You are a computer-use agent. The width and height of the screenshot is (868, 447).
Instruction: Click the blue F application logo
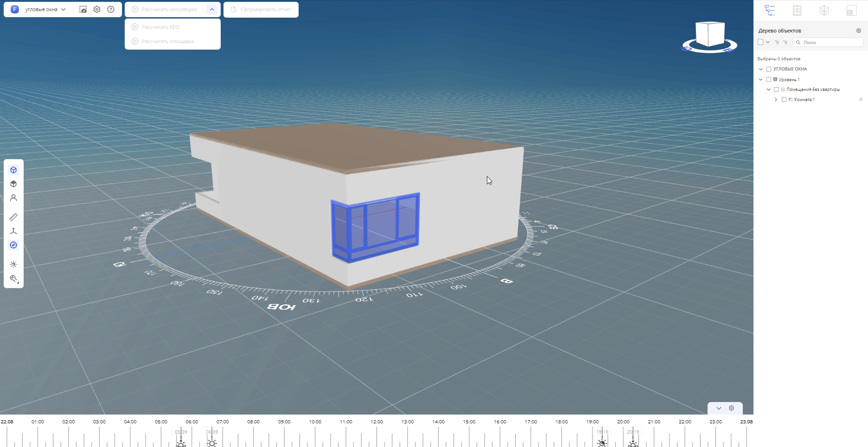point(15,9)
